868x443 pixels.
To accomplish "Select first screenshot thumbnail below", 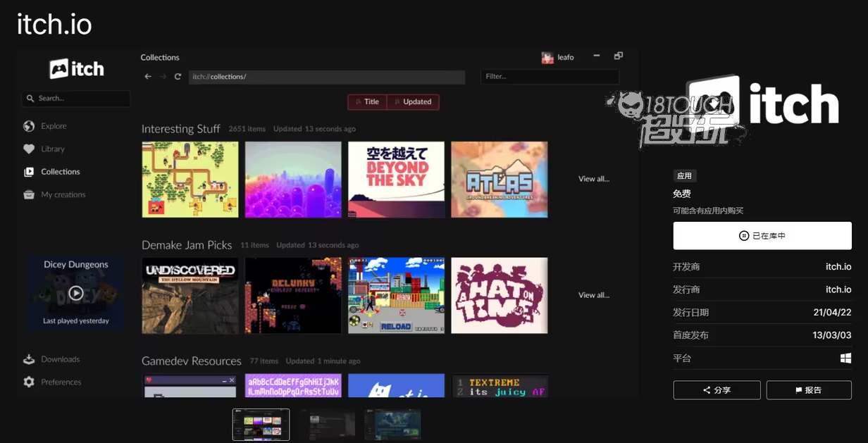I will tap(261, 425).
